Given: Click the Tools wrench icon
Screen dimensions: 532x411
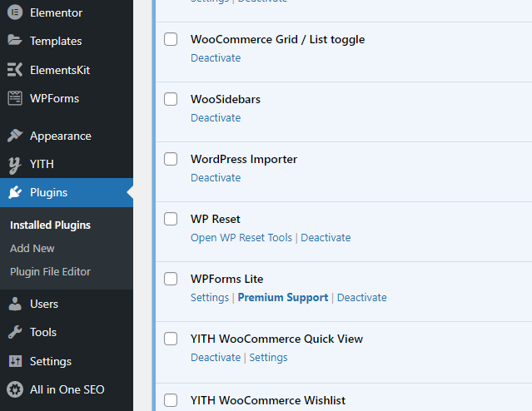Looking at the screenshot, I should pos(15,332).
